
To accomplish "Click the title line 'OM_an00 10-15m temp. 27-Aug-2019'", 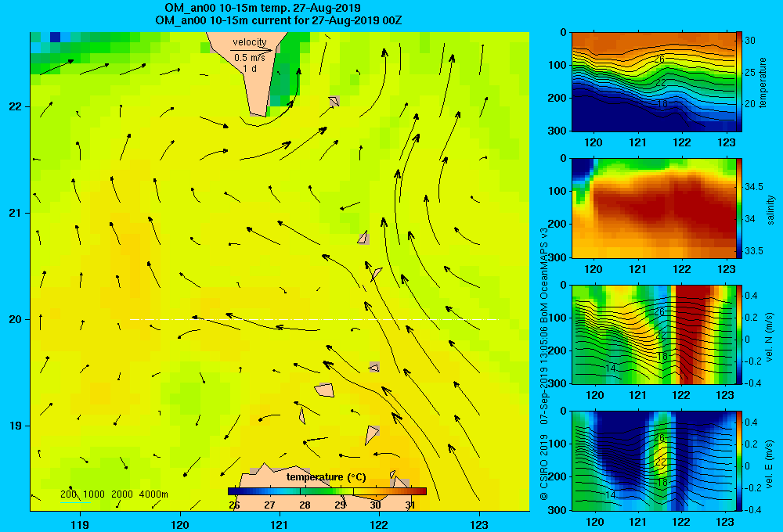I will point(262,8).
